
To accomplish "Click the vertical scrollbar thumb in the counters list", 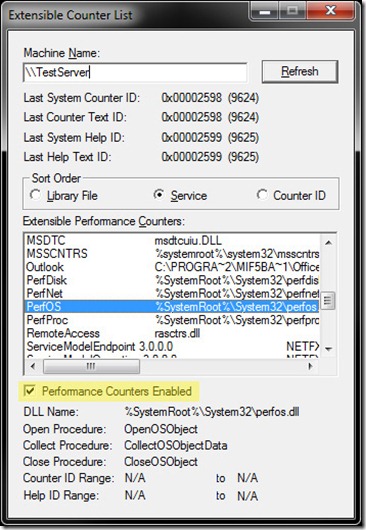I will pos(328,300).
